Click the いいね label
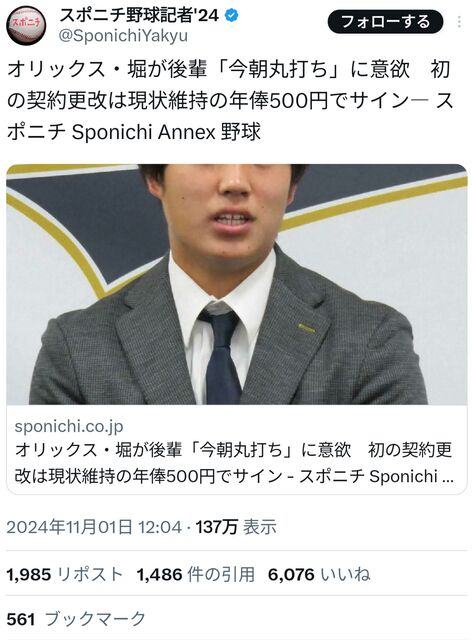472x640 pixels. (x=345, y=574)
